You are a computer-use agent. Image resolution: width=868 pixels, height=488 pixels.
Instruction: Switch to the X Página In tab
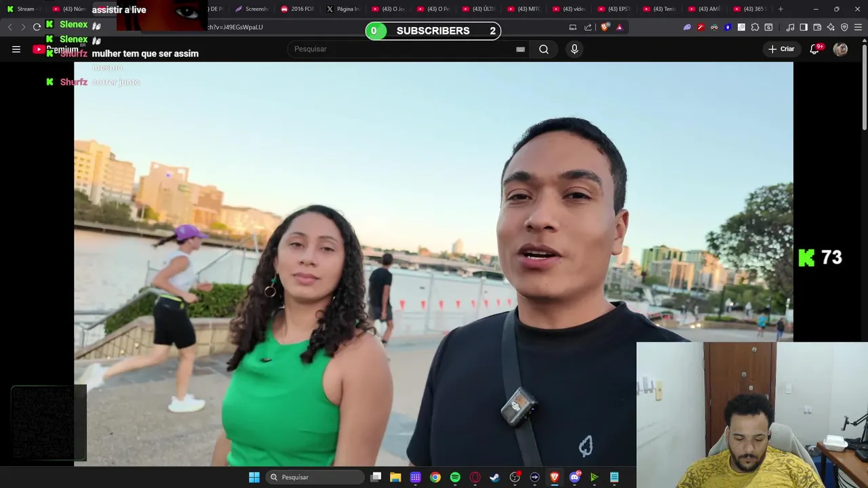click(342, 9)
